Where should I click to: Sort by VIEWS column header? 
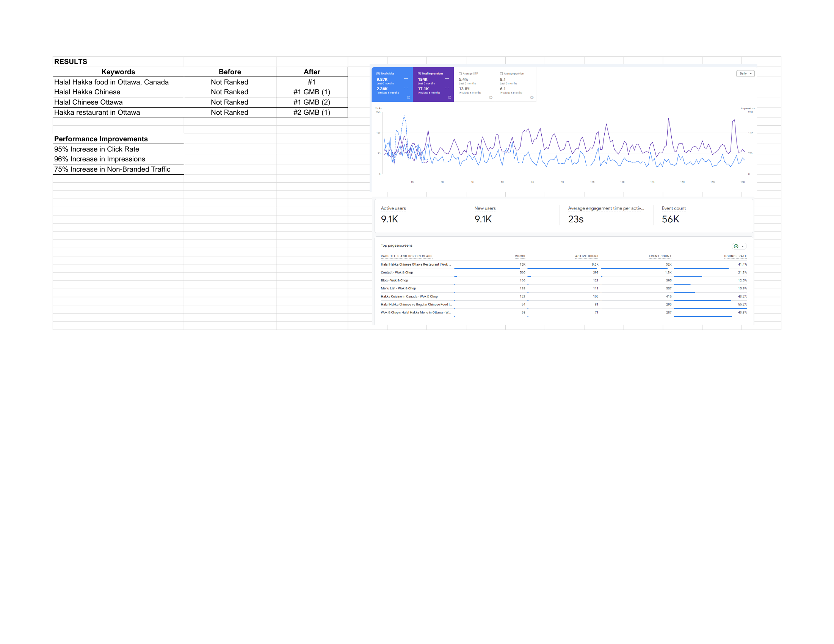520,256
